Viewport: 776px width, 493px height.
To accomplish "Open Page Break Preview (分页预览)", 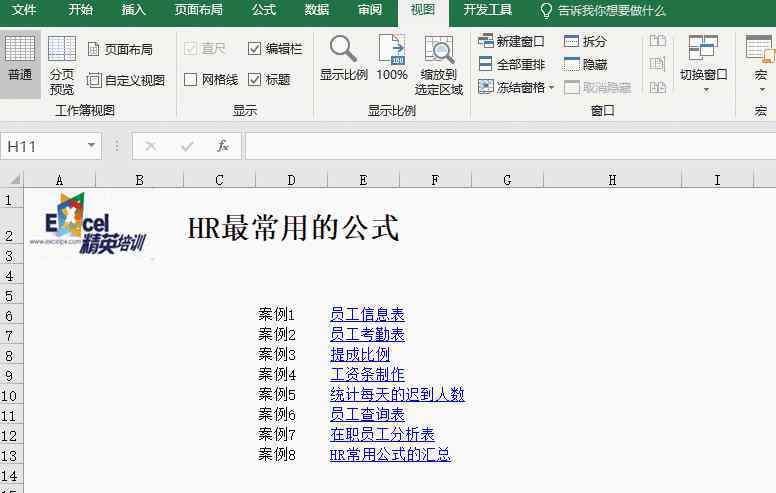I will point(62,64).
